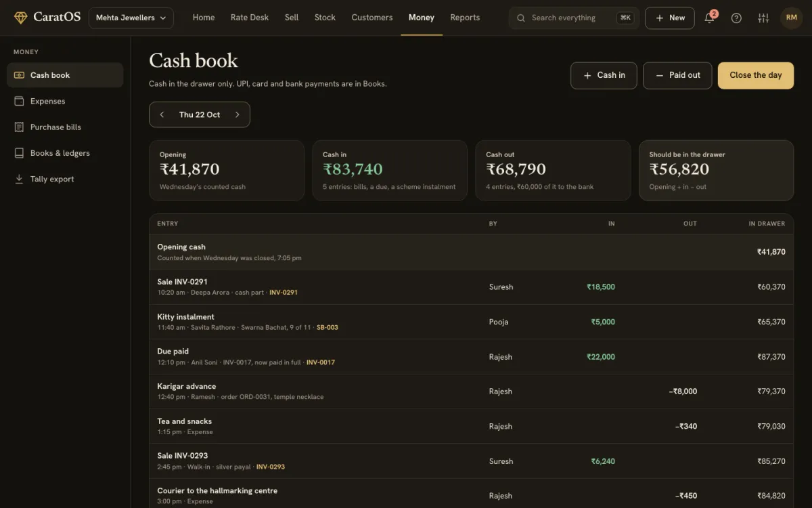Click the Cash out ₹68,790 summary card
The image size is (812, 508).
click(554, 171)
